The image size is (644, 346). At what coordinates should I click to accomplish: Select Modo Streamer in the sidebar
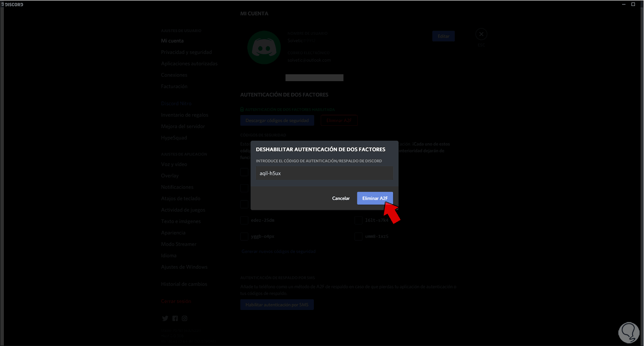[179, 244]
